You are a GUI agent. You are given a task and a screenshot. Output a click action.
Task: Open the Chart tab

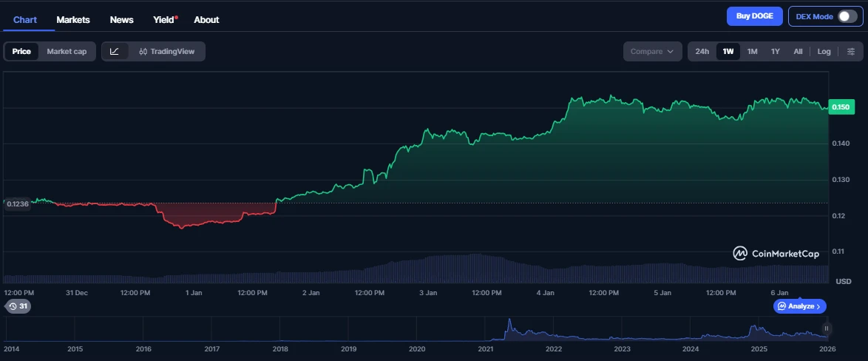pos(25,20)
